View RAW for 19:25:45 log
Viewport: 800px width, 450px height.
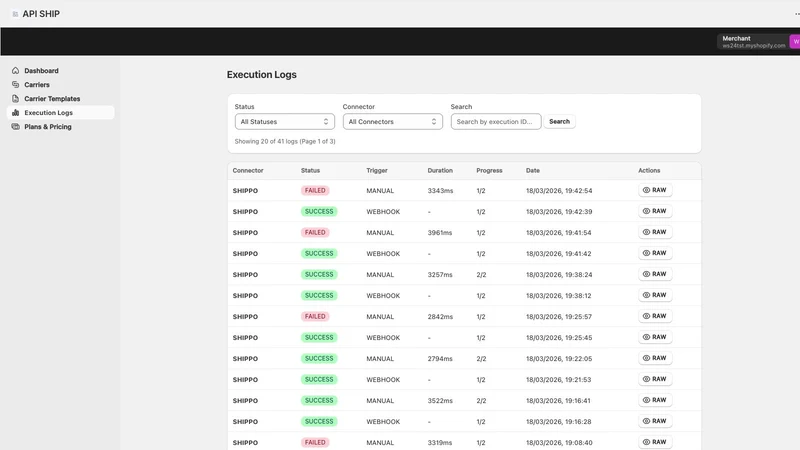(655, 337)
